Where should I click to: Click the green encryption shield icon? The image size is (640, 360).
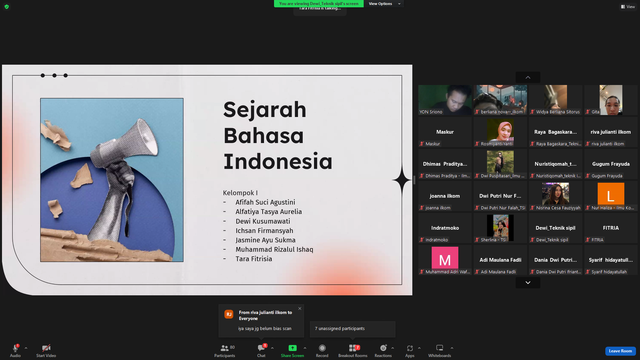click(x=7, y=7)
